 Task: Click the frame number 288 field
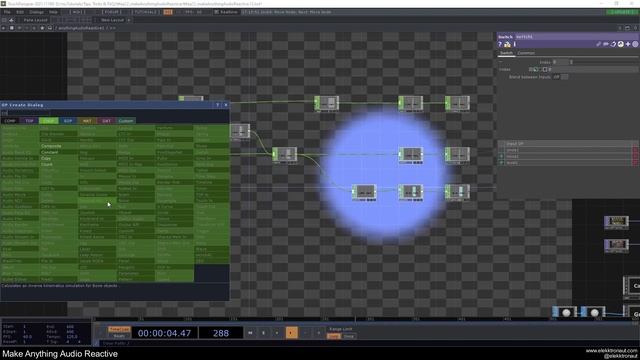tap(221, 333)
